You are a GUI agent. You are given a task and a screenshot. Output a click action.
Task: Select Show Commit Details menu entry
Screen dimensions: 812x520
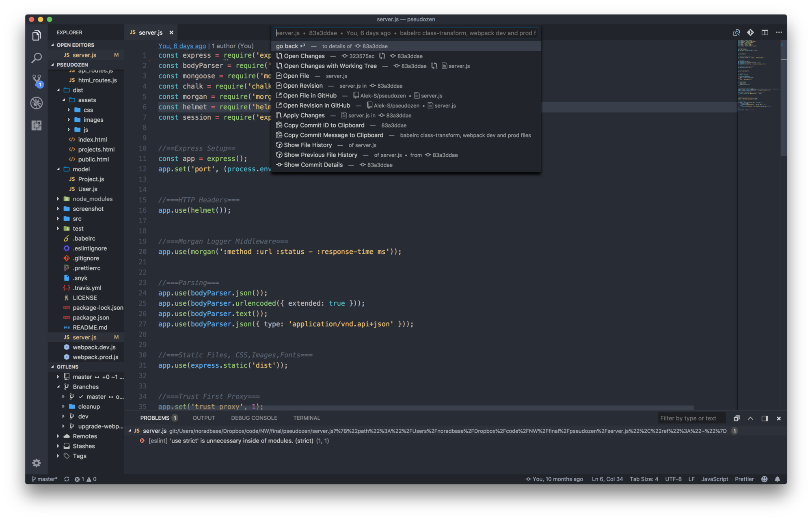(313, 164)
